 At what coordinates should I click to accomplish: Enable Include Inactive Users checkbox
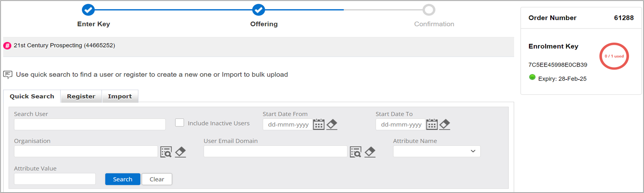pyautogui.click(x=179, y=123)
